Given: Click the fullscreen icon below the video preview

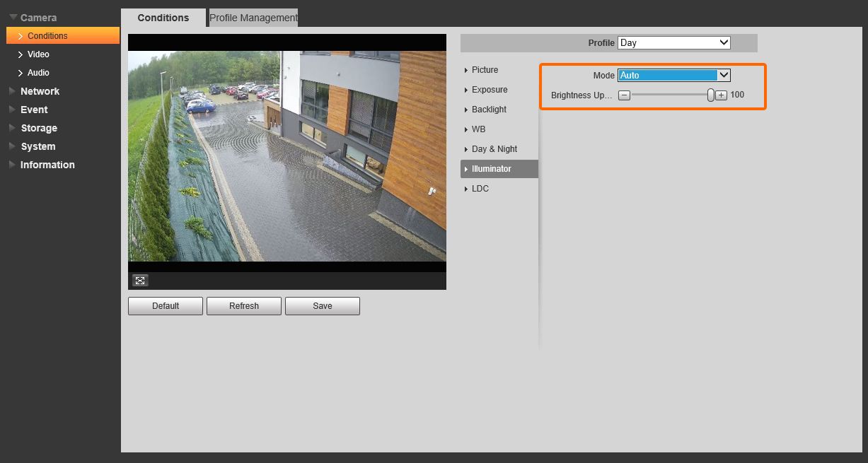Looking at the screenshot, I should click(x=140, y=281).
